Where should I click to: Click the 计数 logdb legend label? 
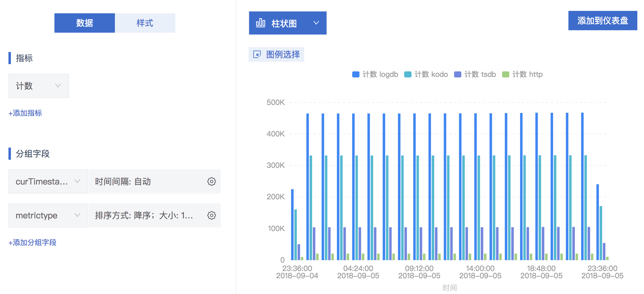(380, 74)
